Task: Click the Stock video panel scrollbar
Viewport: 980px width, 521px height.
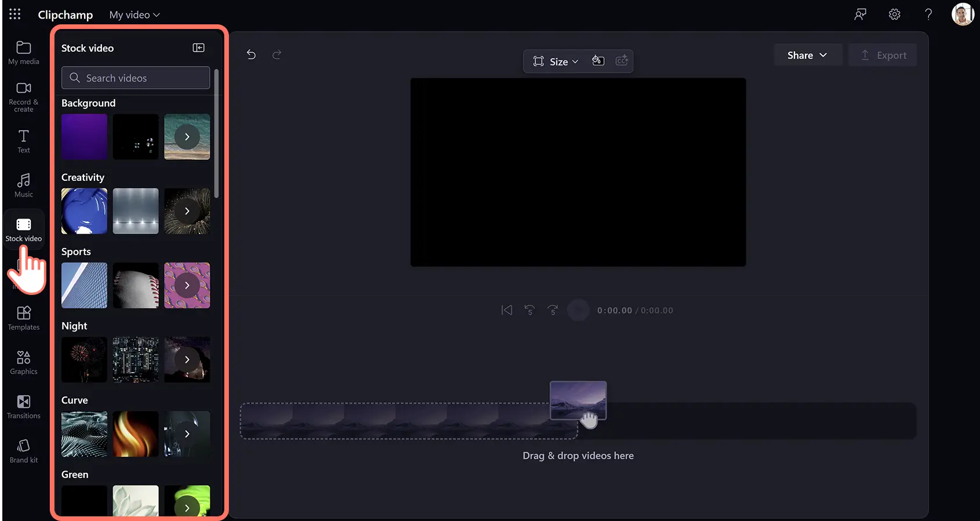Action: (216, 134)
